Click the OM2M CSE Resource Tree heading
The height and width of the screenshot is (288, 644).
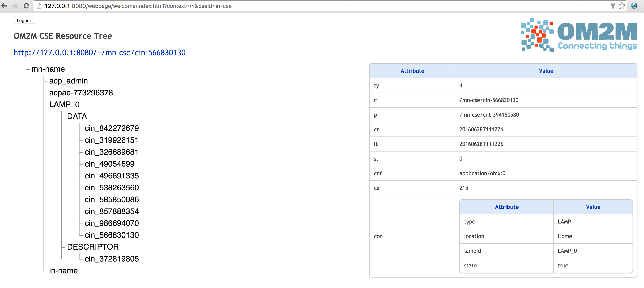click(63, 36)
